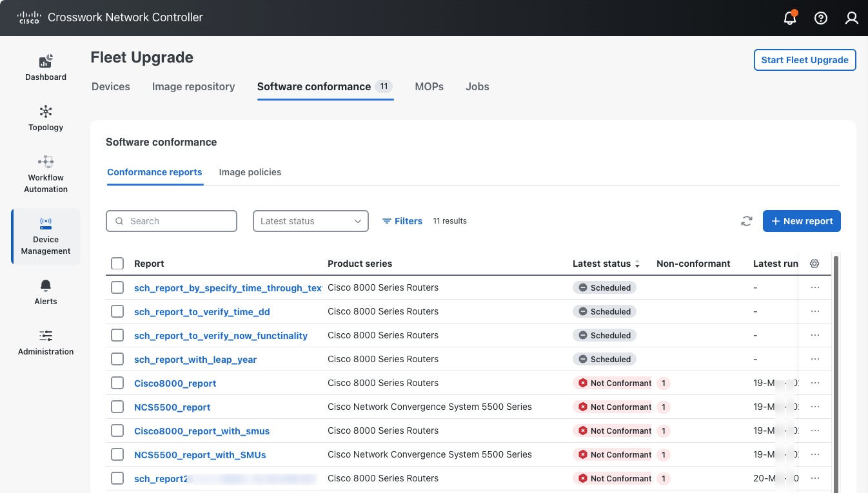Select all reports using the header checkbox

click(117, 264)
